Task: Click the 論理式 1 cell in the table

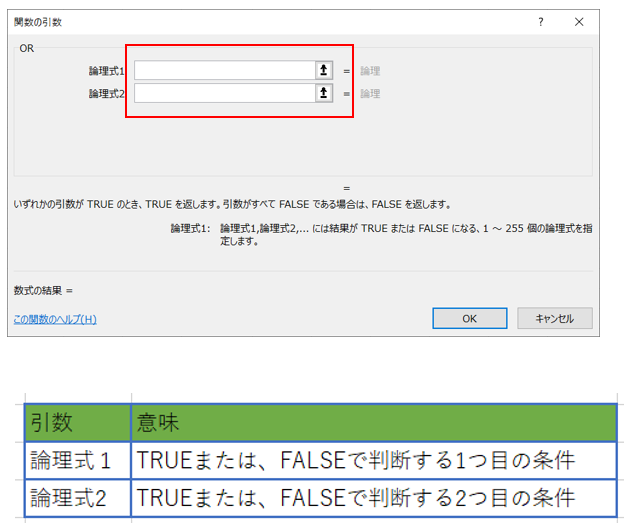Action: [78, 460]
